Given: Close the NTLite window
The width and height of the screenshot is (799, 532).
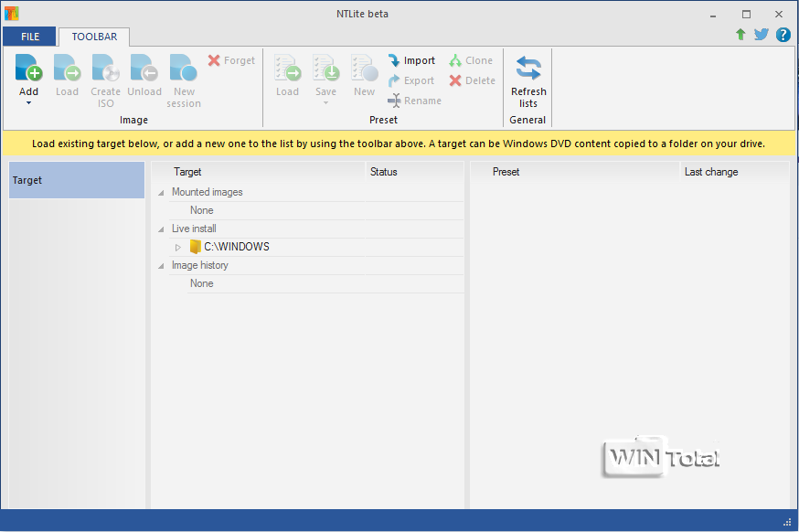Looking at the screenshot, I should click(x=779, y=15).
